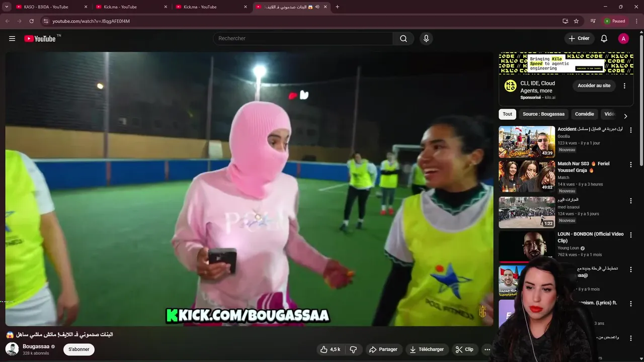
Task: Click the Créer button
Action: point(579,39)
